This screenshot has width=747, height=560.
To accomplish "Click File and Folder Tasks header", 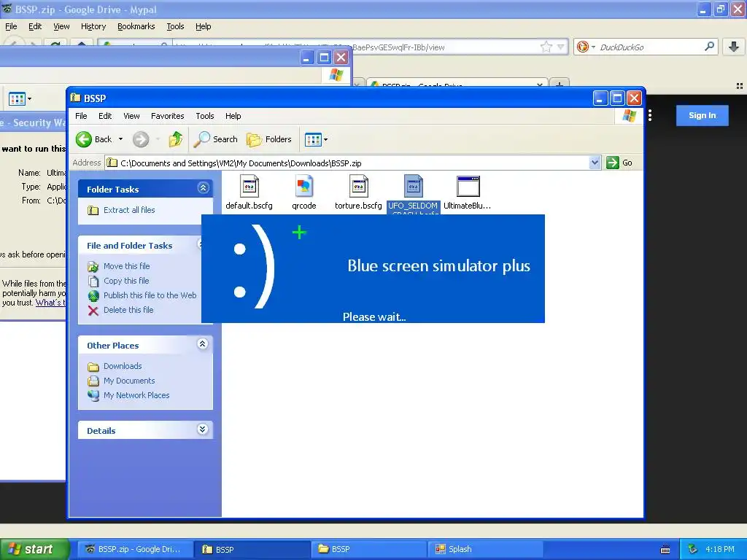I will tap(130, 246).
